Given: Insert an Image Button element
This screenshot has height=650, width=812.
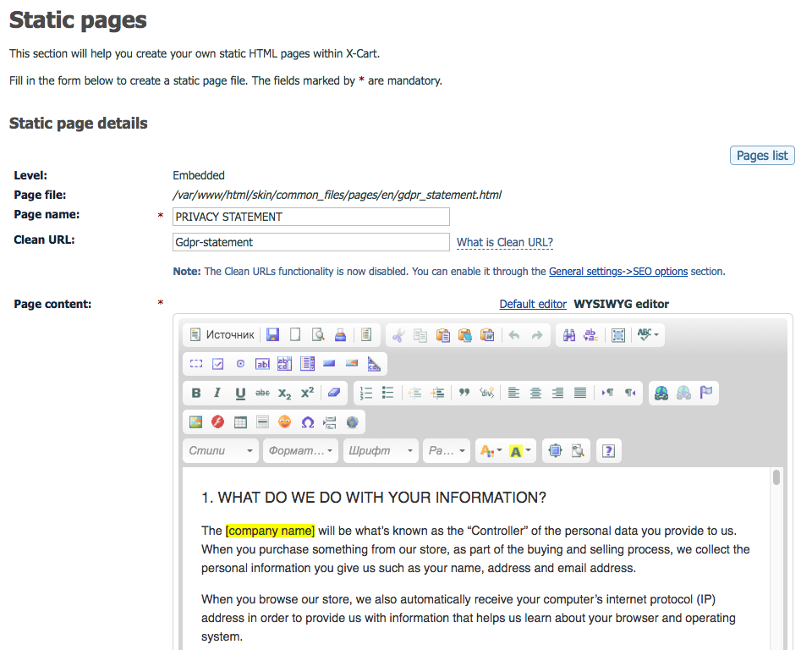Looking at the screenshot, I should click(x=352, y=364).
